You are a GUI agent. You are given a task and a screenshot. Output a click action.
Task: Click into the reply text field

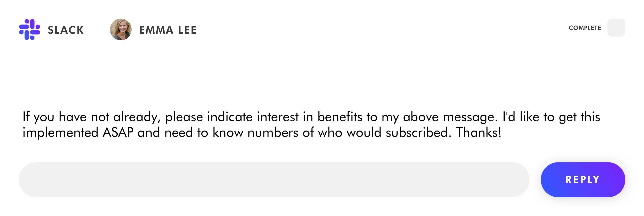click(x=274, y=180)
